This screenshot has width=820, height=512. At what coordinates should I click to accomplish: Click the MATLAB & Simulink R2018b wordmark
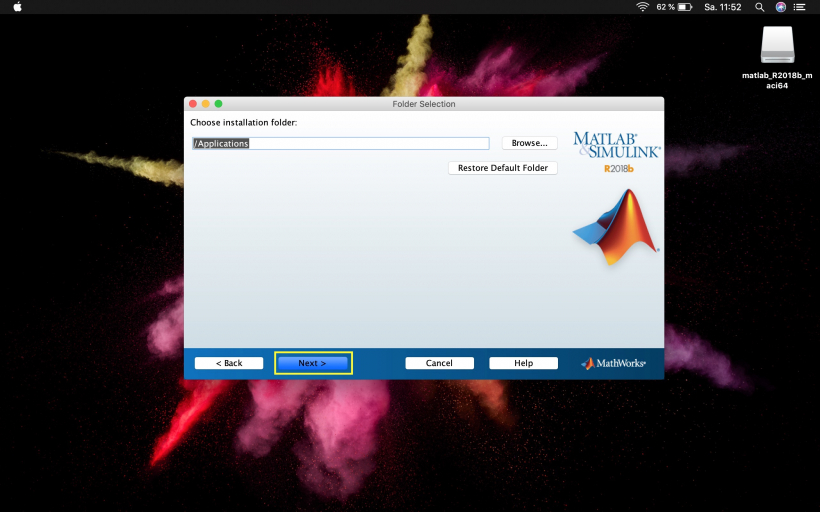pyautogui.click(x=616, y=150)
